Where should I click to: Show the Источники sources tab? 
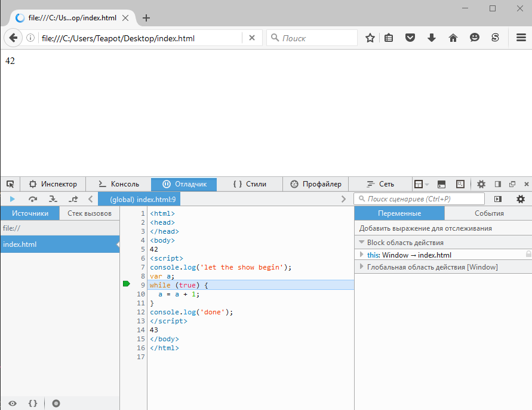click(x=30, y=213)
